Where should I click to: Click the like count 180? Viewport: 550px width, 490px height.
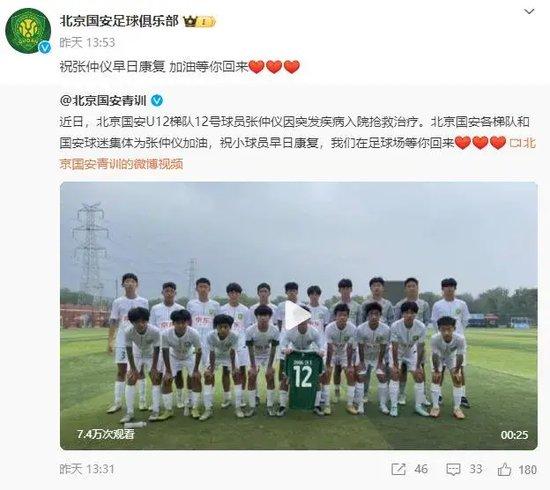pos(527,469)
